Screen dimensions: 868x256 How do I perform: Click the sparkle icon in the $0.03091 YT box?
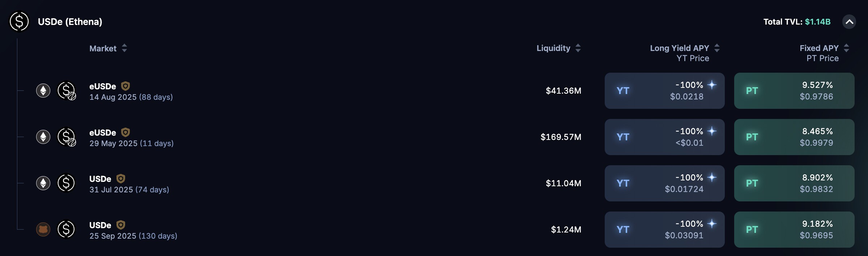coord(712,223)
